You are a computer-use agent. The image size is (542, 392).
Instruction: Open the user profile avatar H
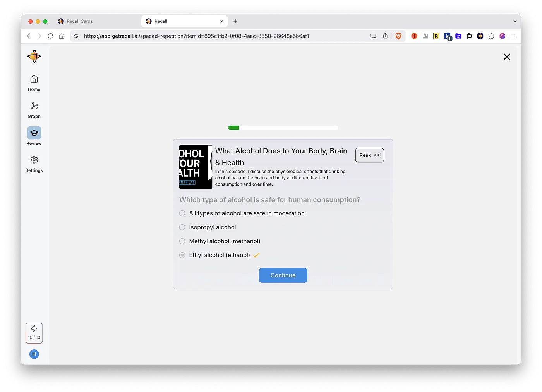tap(34, 354)
